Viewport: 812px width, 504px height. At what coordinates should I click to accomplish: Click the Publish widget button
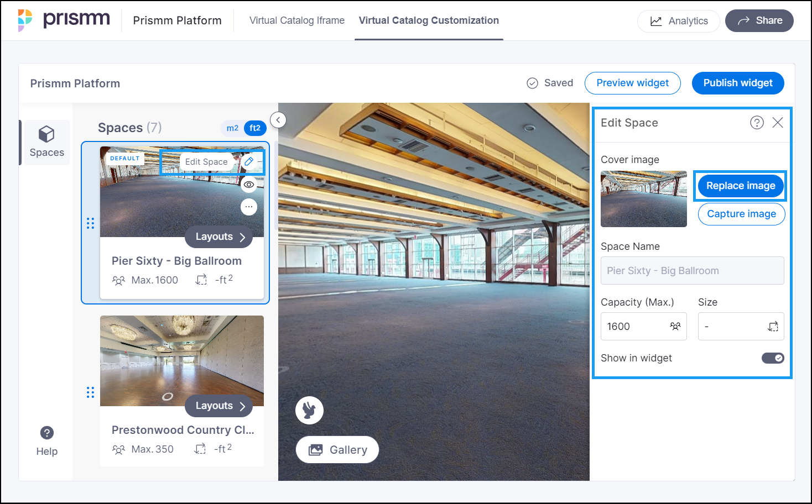pyautogui.click(x=737, y=83)
